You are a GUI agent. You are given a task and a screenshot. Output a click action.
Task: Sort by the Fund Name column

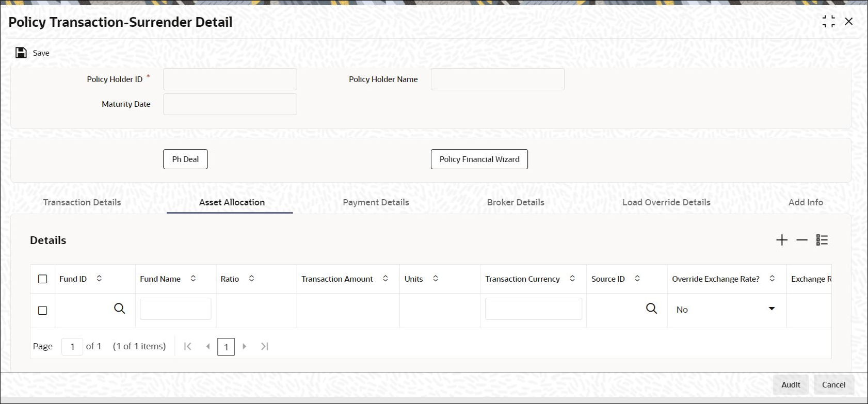tap(193, 279)
